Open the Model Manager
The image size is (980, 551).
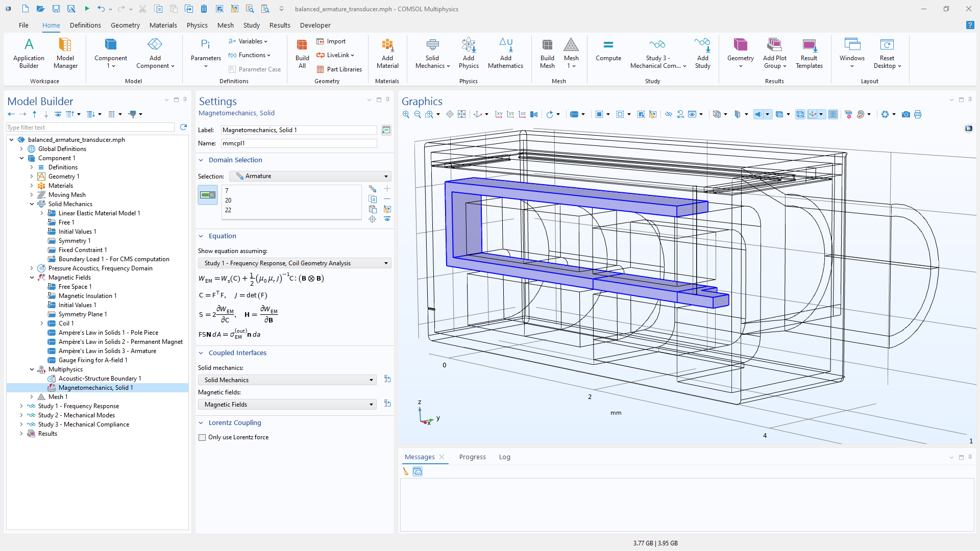pyautogui.click(x=65, y=53)
